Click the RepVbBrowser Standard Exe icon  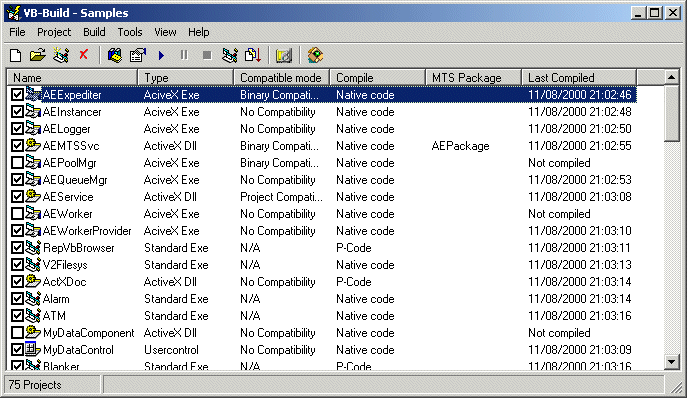click(33, 247)
